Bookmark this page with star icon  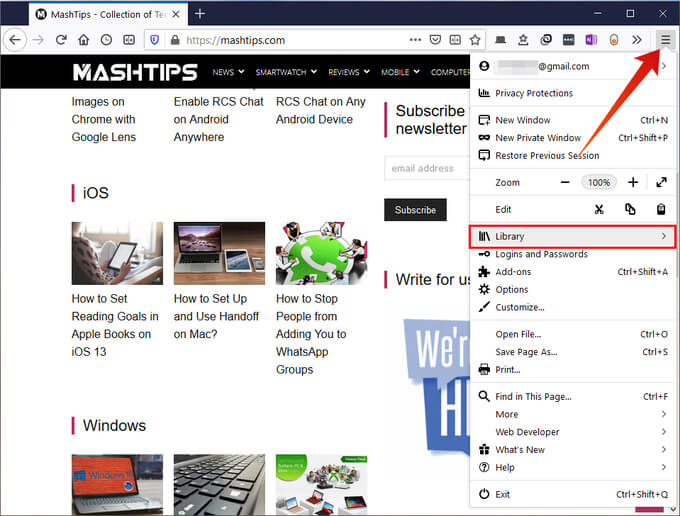pos(475,40)
